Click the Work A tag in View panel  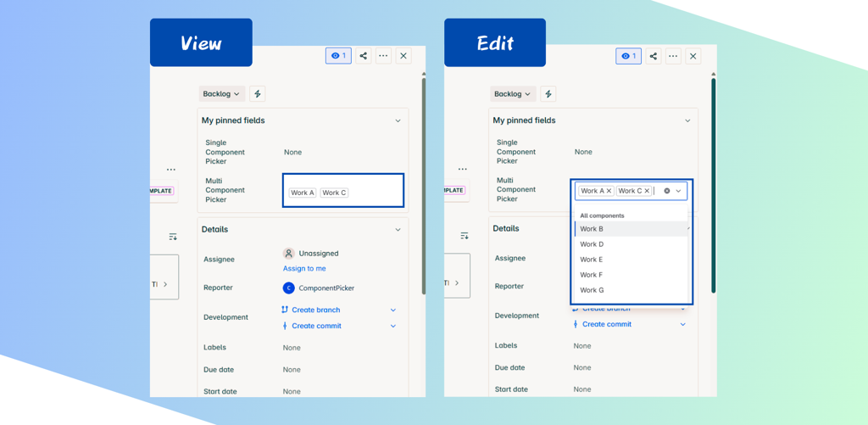303,193
